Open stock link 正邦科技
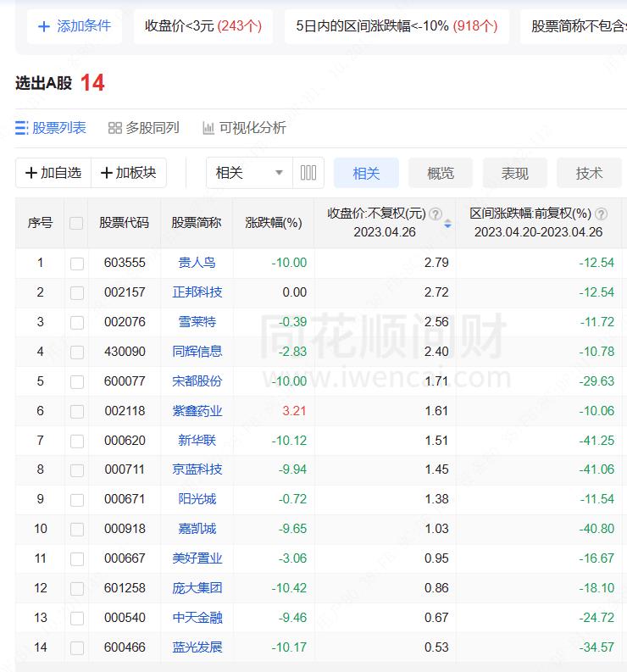This screenshot has height=672, width=627. point(197,292)
